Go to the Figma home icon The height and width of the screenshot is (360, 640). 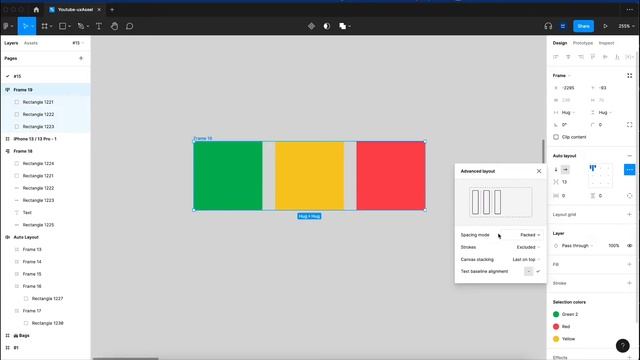click(x=36, y=9)
